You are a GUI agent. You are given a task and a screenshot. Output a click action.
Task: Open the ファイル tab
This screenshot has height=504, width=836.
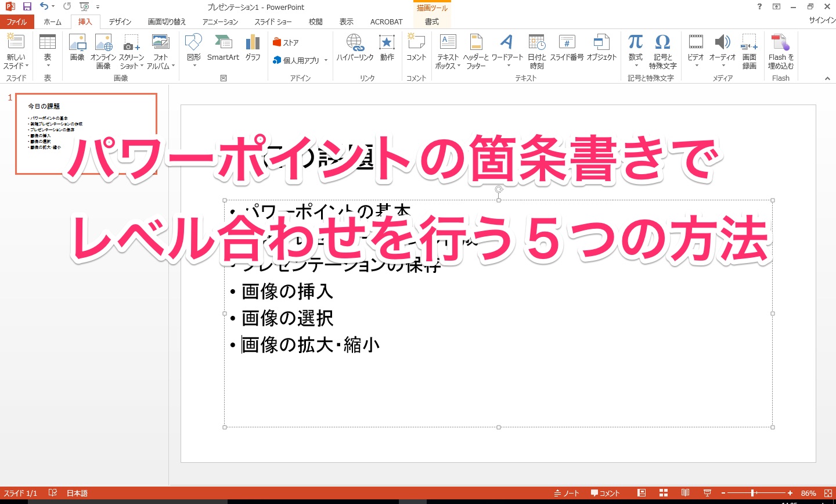17,21
